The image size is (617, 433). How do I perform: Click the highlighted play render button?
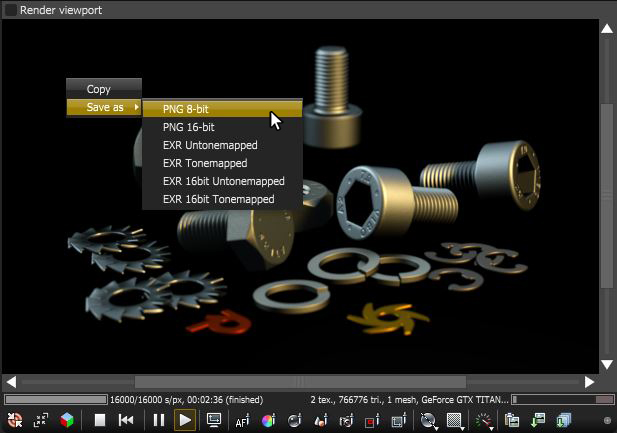[x=185, y=420]
